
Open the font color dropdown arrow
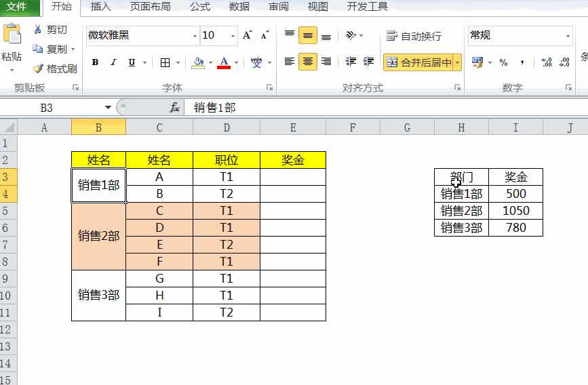click(x=236, y=62)
